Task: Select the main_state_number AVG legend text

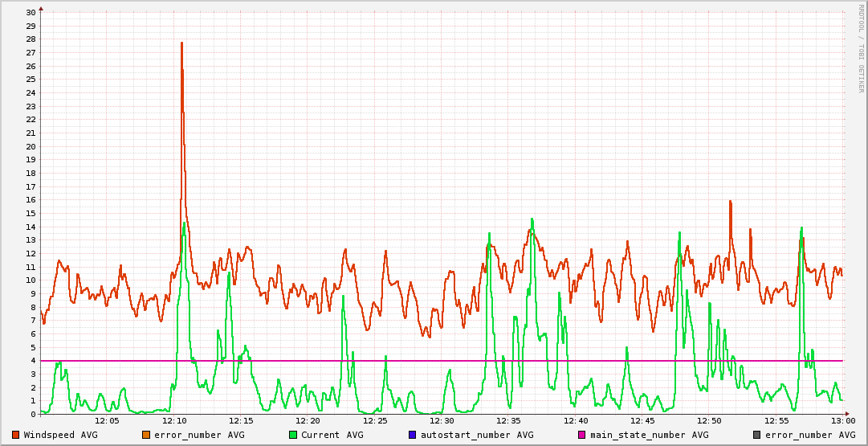Action: pyautogui.click(x=650, y=435)
